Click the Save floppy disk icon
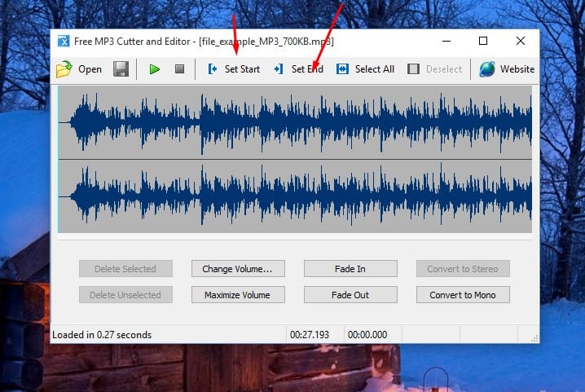Screen dimensions: 585x392 click(121, 69)
